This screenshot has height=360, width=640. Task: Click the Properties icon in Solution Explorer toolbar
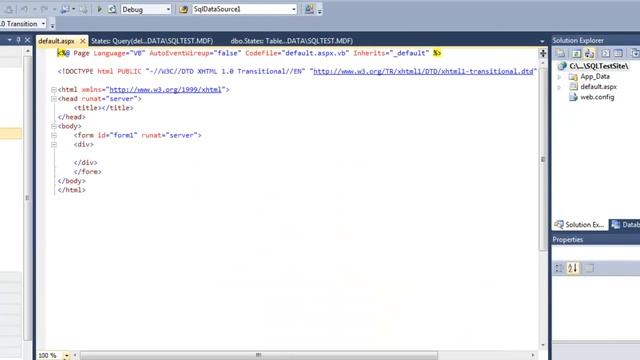tap(561, 53)
